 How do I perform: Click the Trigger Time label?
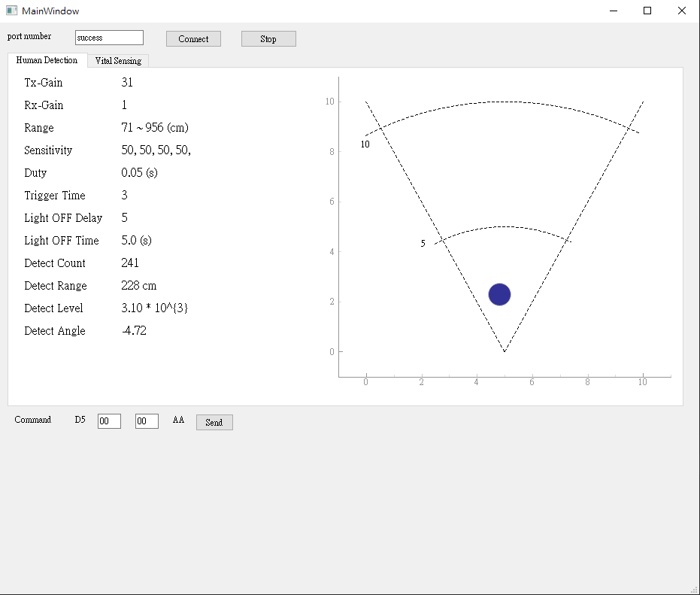point(55,196)
